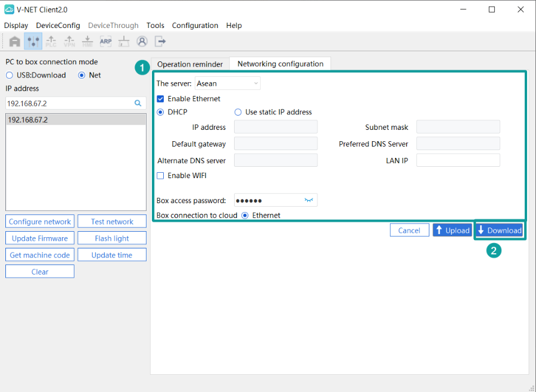Click the Test network button

coord(112,222)
